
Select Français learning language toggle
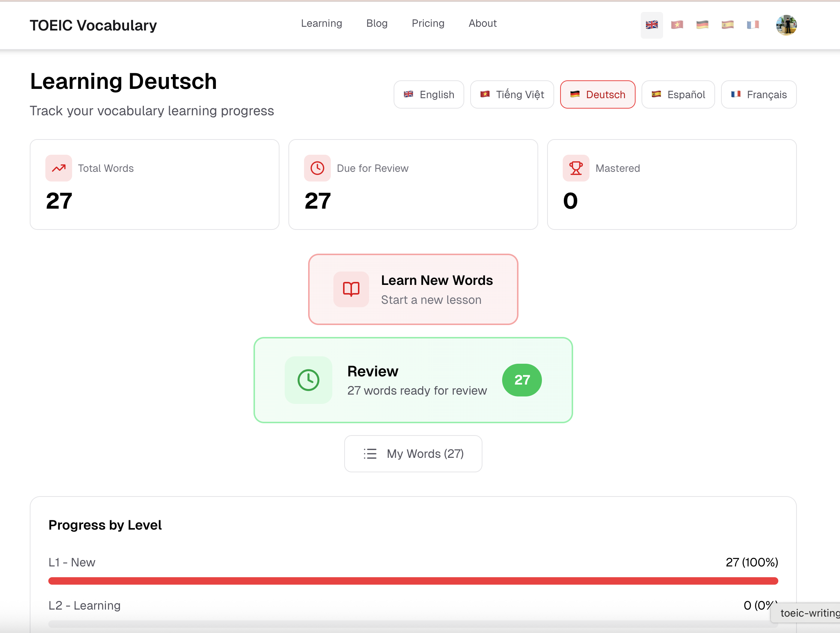click(758, 94)
